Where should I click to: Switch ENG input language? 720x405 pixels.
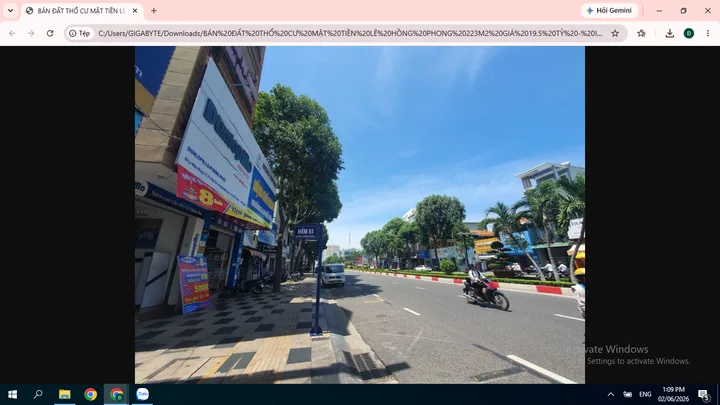pyautogui.click(x=645, y=394)
